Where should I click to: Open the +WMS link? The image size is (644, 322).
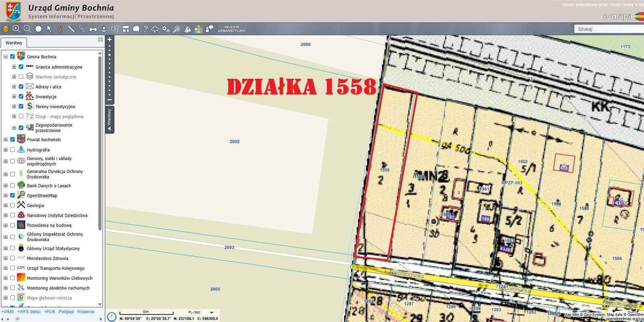[x=8, y=312]
